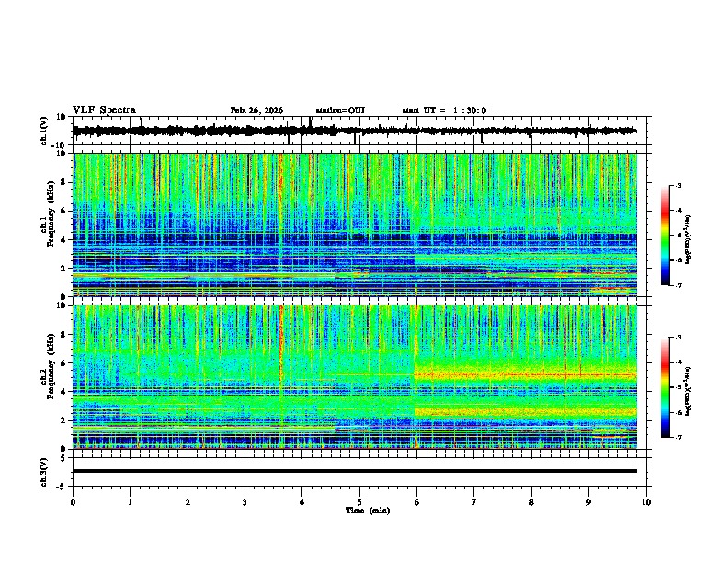Click inside the ch.1 spectrogram panel

click(355, 224)
